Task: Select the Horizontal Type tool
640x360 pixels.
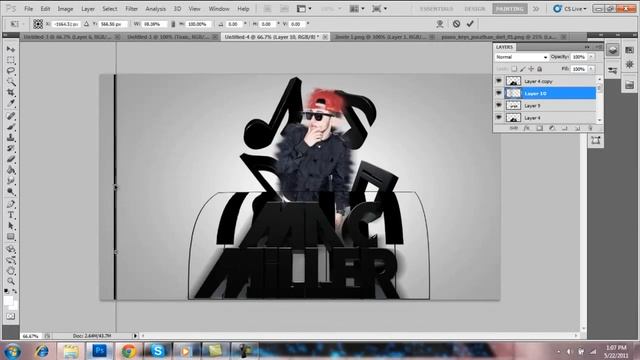Action: 11,215
